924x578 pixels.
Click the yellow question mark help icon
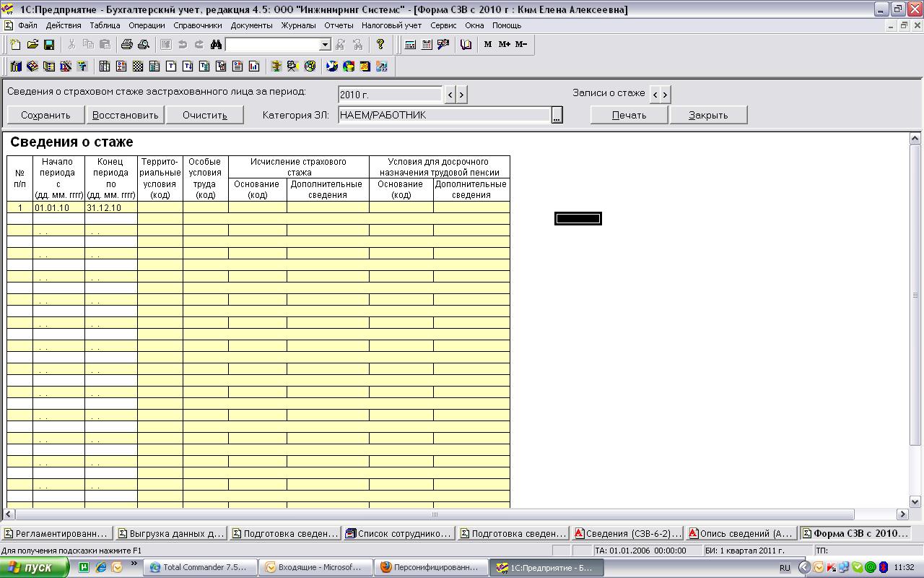click(x=380, y=45)
